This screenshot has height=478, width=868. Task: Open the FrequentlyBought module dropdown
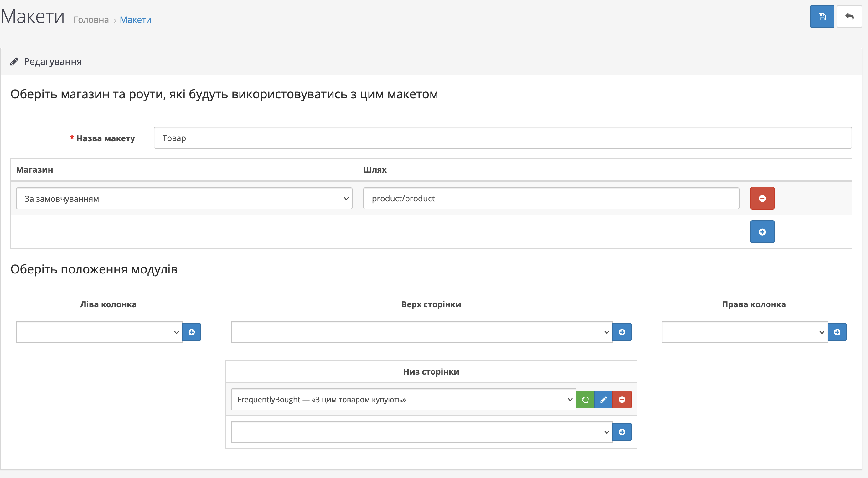[x=404, y=400]
